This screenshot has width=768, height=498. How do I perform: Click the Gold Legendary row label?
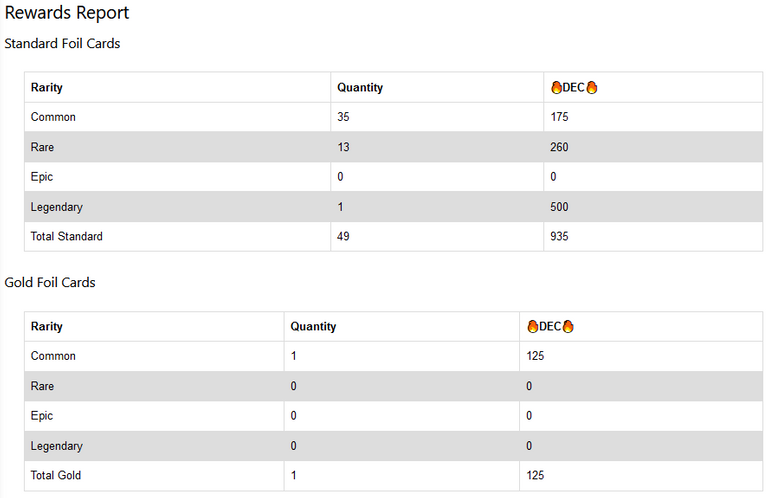pos(56,446)
